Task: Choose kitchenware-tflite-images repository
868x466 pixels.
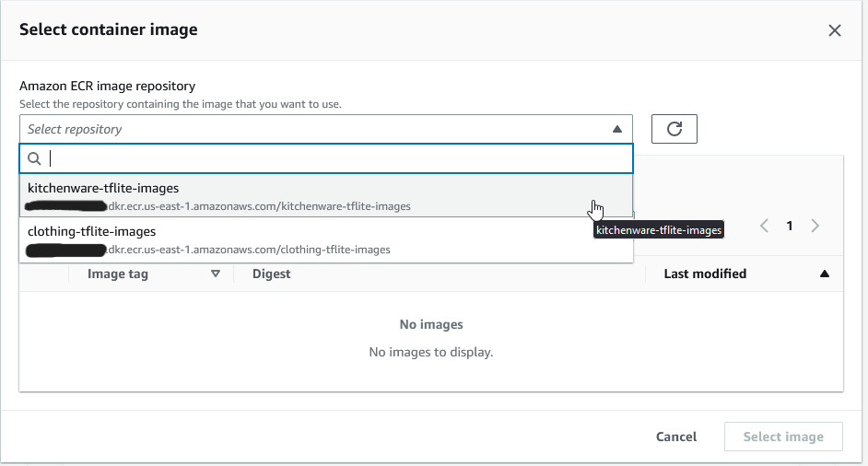Action: pos(326,196)
